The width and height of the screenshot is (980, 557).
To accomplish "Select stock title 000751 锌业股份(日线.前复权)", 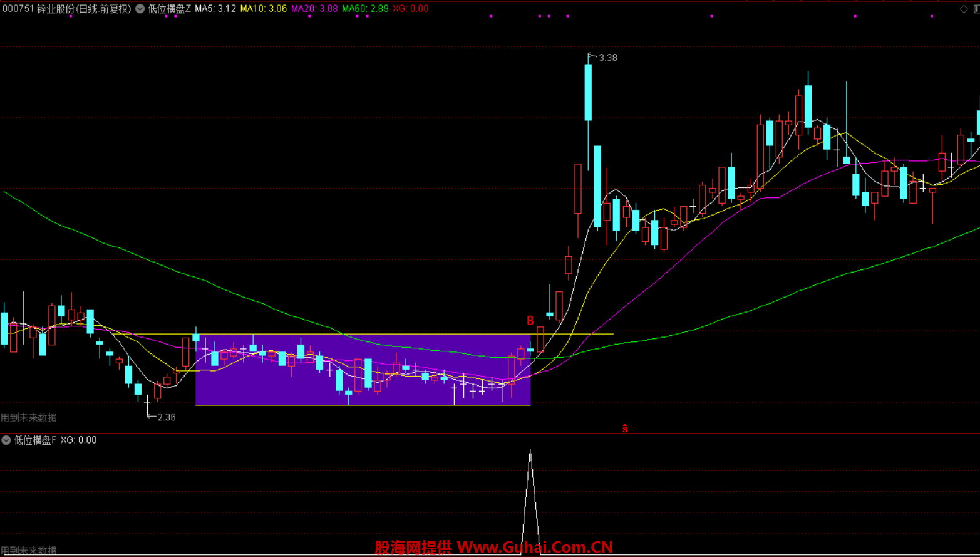I will (66, 9).
